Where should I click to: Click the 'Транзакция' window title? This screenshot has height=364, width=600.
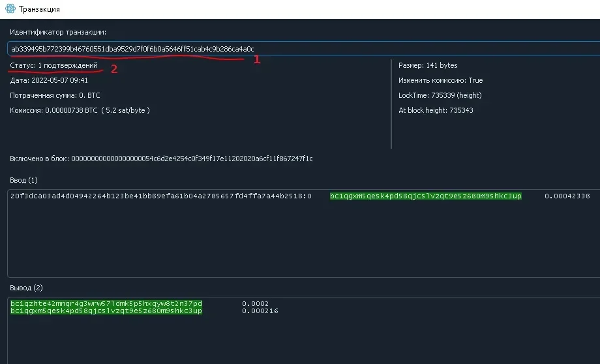click(39, 8)
